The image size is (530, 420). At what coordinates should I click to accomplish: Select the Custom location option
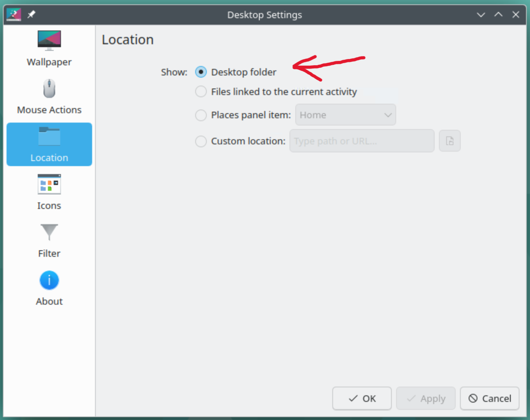pyautogui.click(x=201, y=141)
